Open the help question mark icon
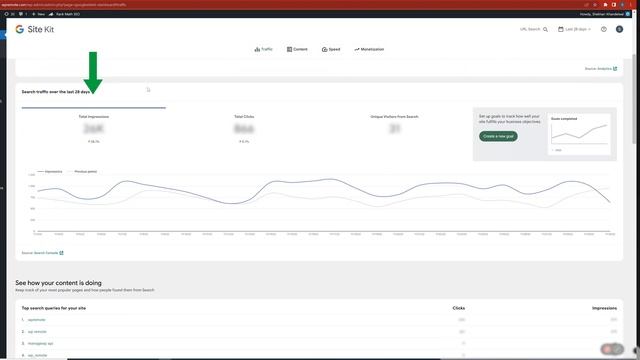 (604, 29)
